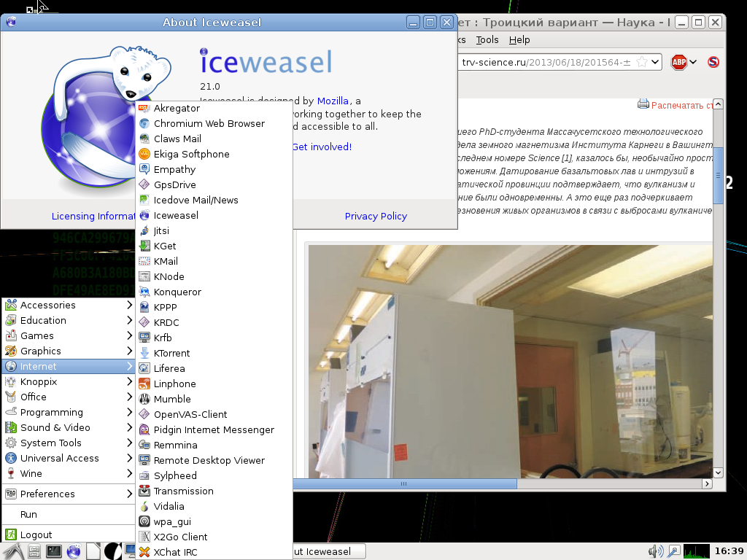747x560 pixels.
Task: Bookmark page with the star icon
Action: click(642, 62)
